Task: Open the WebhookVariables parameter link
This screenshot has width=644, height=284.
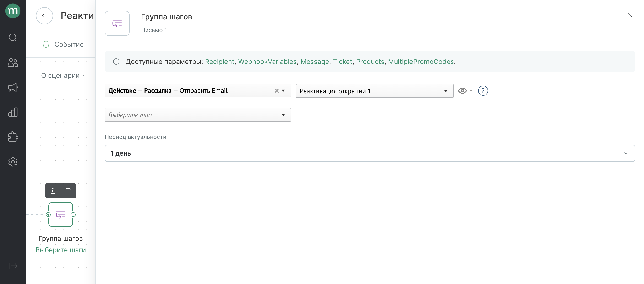Action: (267, 62)
